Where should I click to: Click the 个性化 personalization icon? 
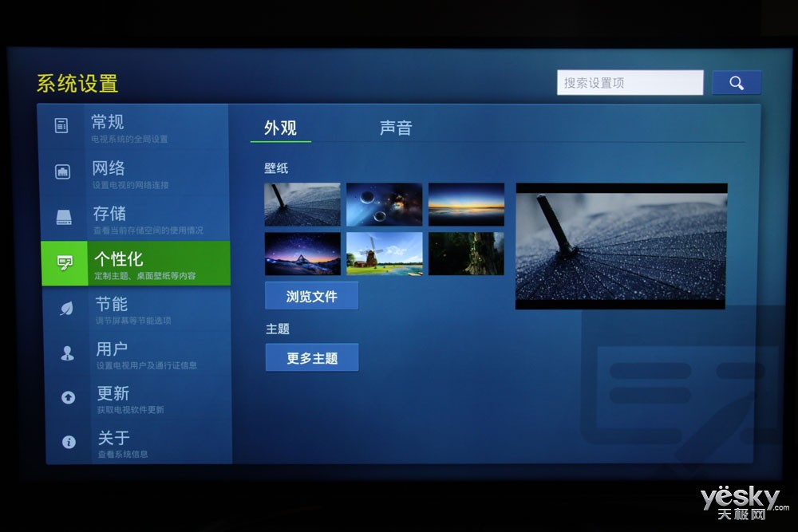(65, 263)
